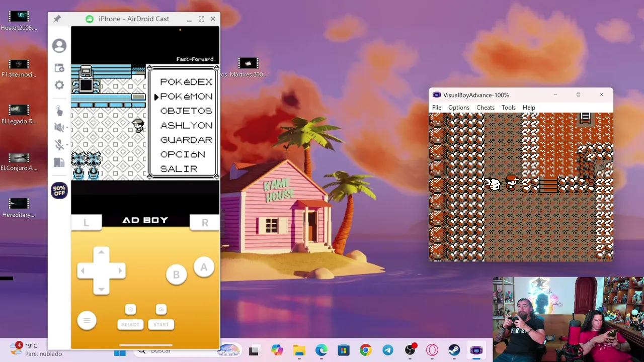This screenshot has height=362, width=644.
Task: Open File Explorer from the taskbar
Action: pos(299,351)
